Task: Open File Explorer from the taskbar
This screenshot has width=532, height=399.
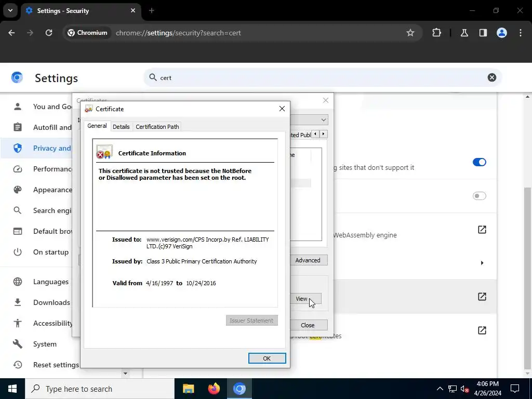Action: tap(188, 389)
